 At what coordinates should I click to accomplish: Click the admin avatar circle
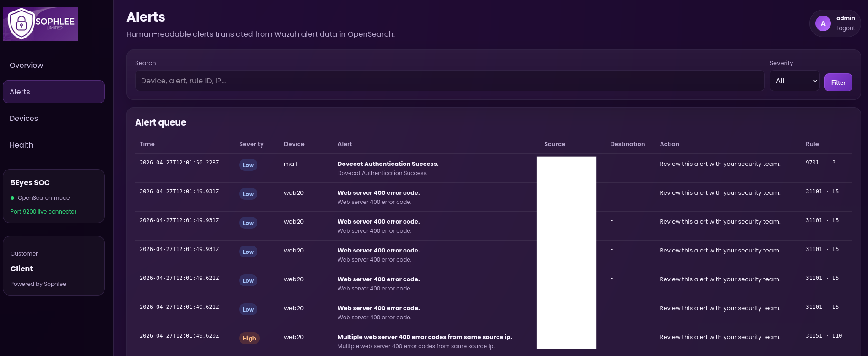point(823,23)
